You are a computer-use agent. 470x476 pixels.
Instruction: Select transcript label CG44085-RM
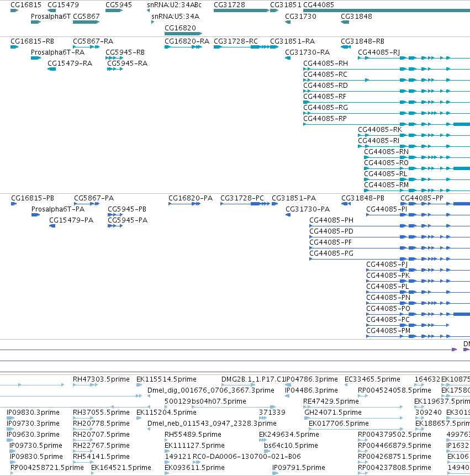[386, 185]
